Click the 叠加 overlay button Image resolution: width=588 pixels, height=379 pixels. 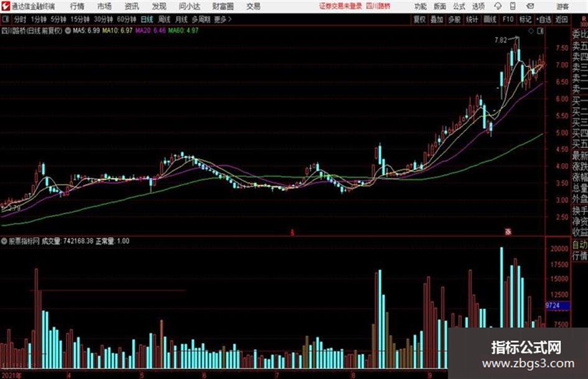coord(437,19)
